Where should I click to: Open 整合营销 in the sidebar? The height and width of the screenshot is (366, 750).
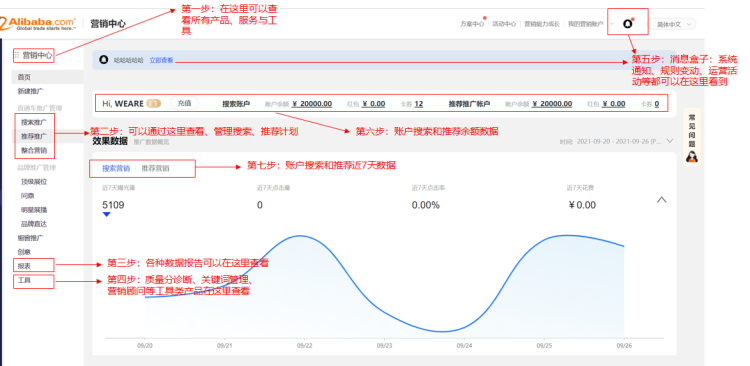point(33,150)
